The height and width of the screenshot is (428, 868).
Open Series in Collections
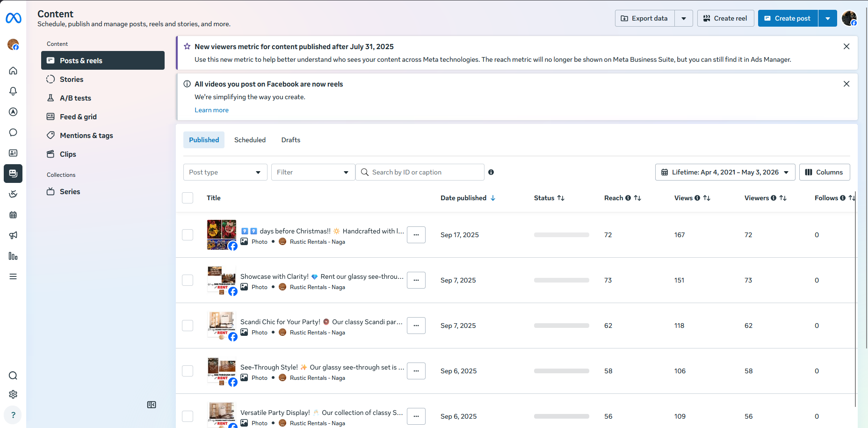[103, 191]
